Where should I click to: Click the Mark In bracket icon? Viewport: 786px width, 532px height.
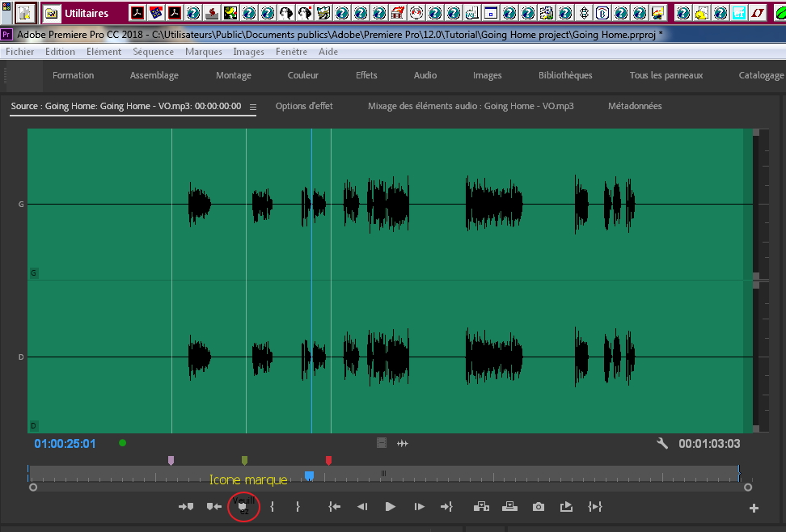(272, 507)
